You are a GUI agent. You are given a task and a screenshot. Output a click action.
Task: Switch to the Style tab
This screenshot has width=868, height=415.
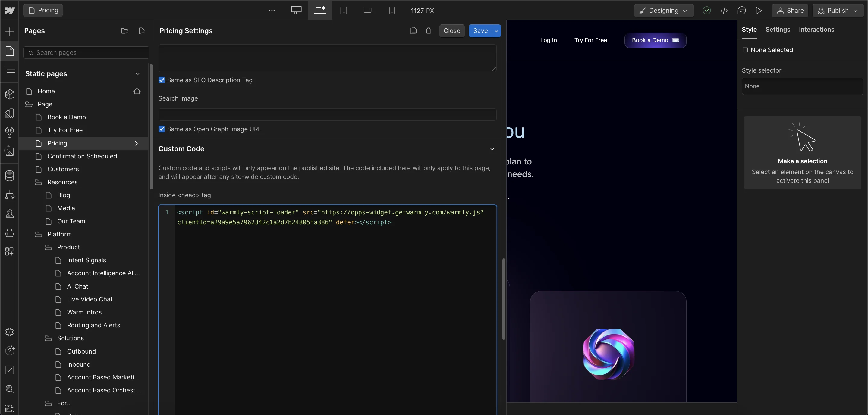point(749,30)
